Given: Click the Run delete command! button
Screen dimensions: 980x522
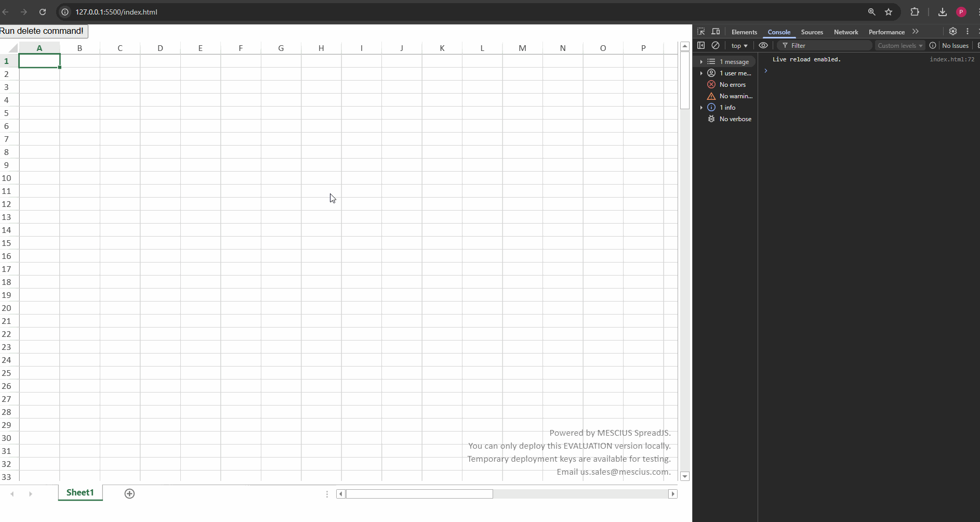Looking at the screenshot, I should click(44, 31).
